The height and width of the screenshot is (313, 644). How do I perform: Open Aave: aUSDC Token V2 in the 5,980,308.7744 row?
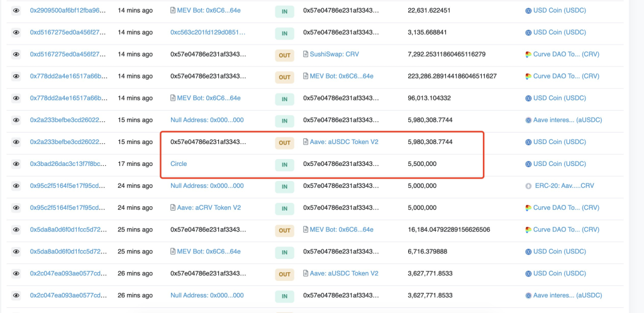click(x=344, y=142)
